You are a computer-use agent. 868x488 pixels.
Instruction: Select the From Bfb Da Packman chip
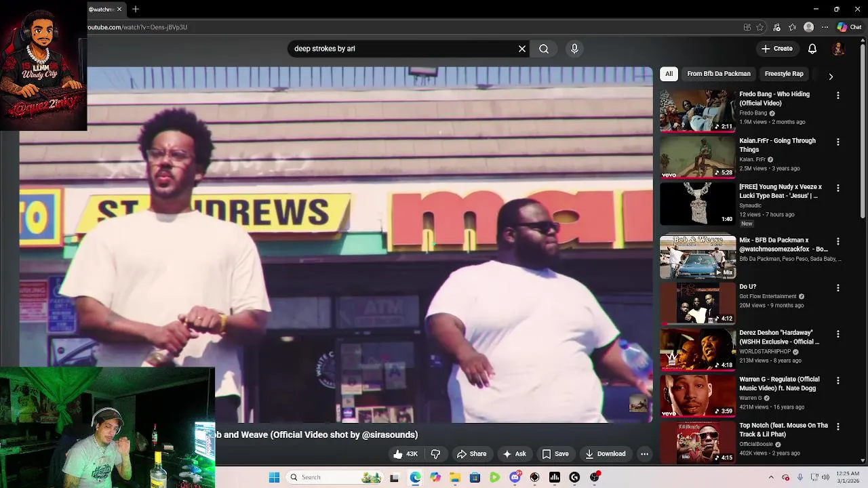(719, 74)
